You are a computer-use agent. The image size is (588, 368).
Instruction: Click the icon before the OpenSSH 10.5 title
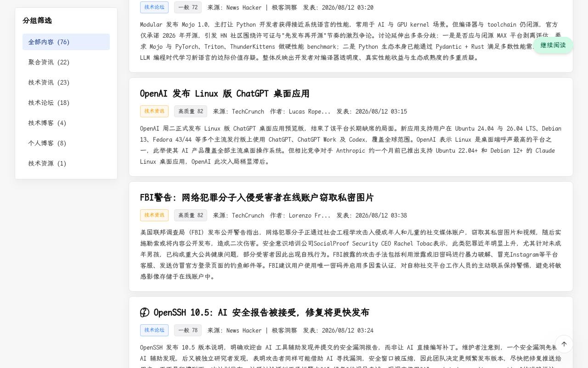click(145, 313)
